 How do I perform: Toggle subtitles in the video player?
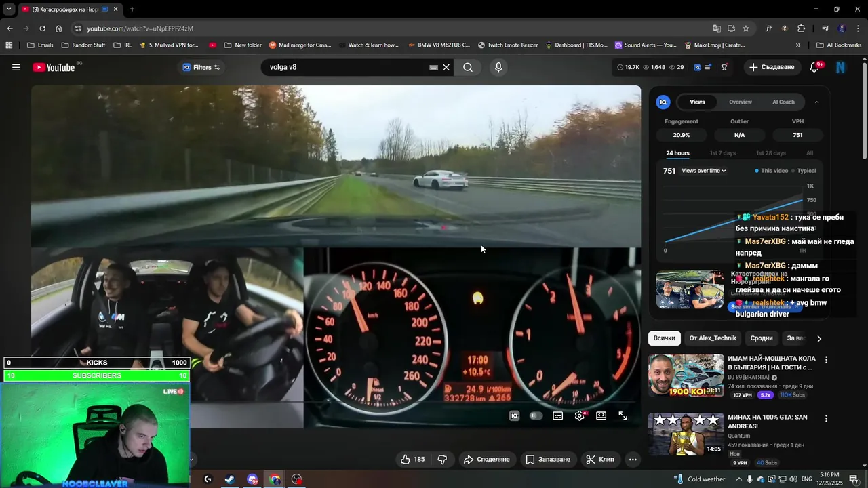pos(557,415)
